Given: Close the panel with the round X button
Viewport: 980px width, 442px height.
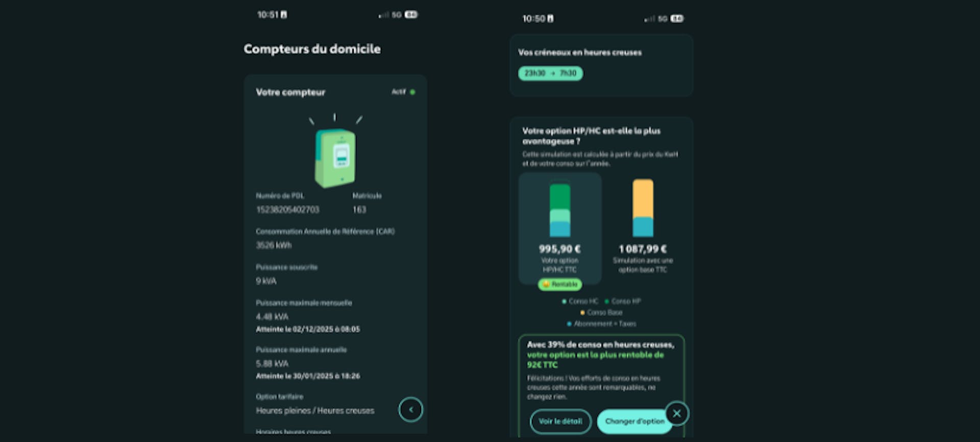Looking at the screenshot, I should (677, 413).
